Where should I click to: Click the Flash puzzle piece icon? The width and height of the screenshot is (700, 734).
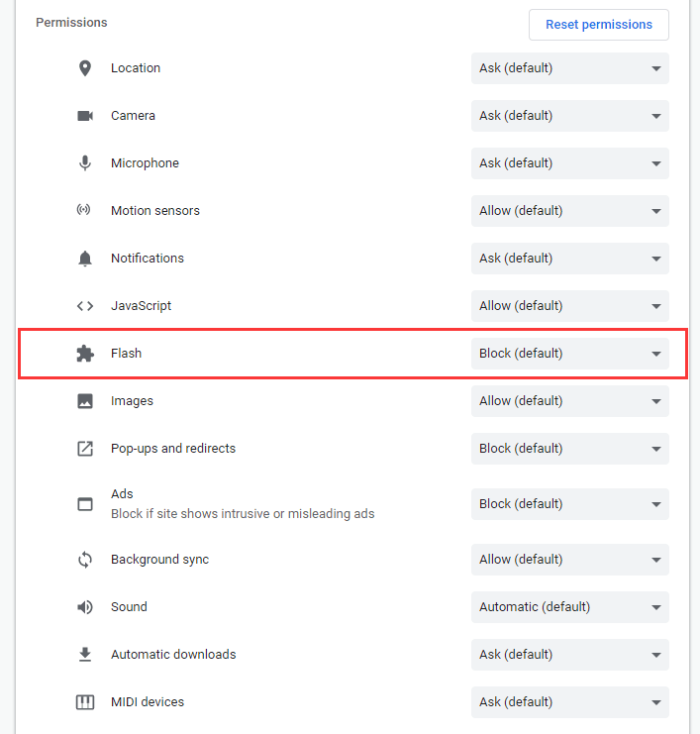tap(85, 354)
